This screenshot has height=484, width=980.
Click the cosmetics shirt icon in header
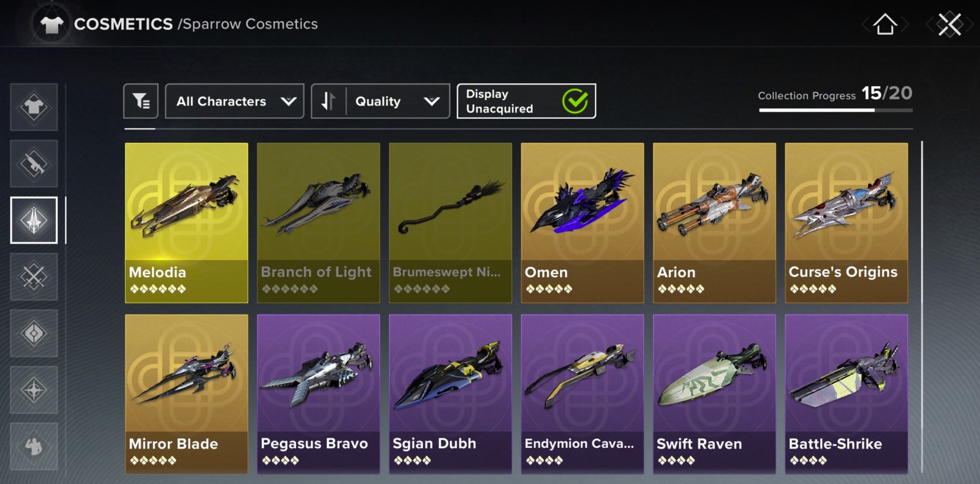[x=51, y=24]
